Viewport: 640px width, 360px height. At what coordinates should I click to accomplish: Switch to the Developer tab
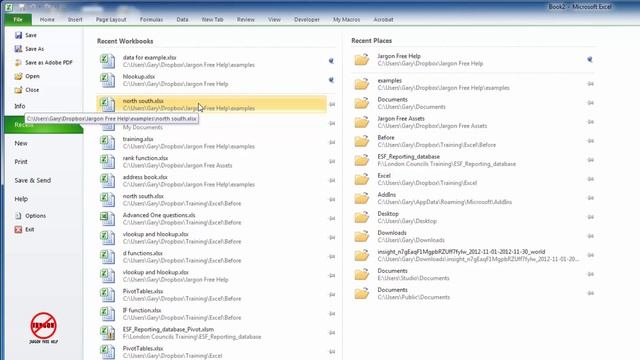tap(307, 20)
